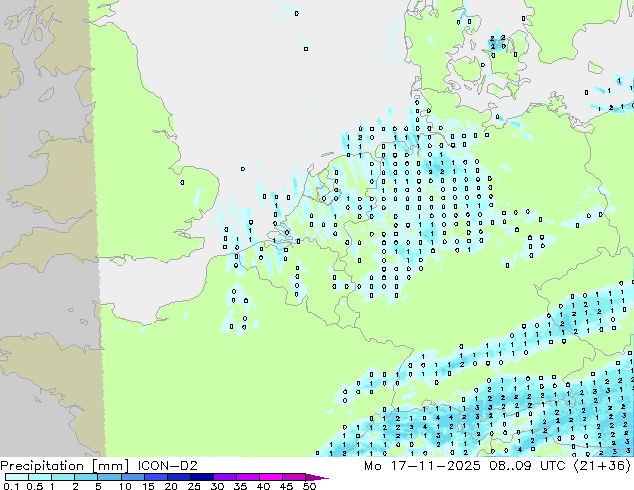The width and height of the screenshot is (634, 490).
Task: Click the '30' legend scale value
Action: tap(217, 486)
